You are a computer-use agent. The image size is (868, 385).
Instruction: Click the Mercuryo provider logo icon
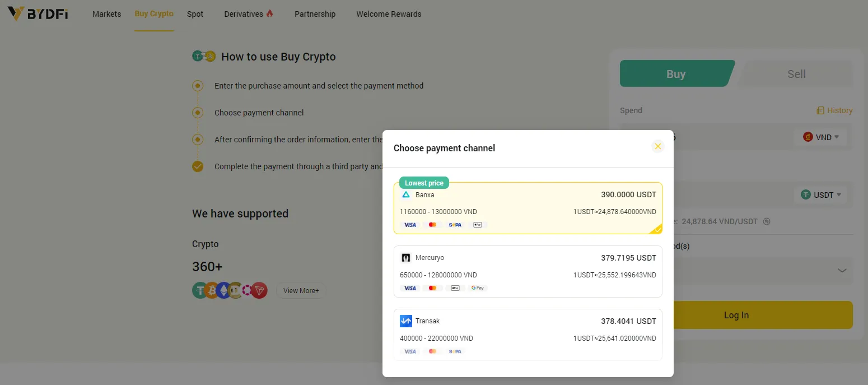pos(406,258)
